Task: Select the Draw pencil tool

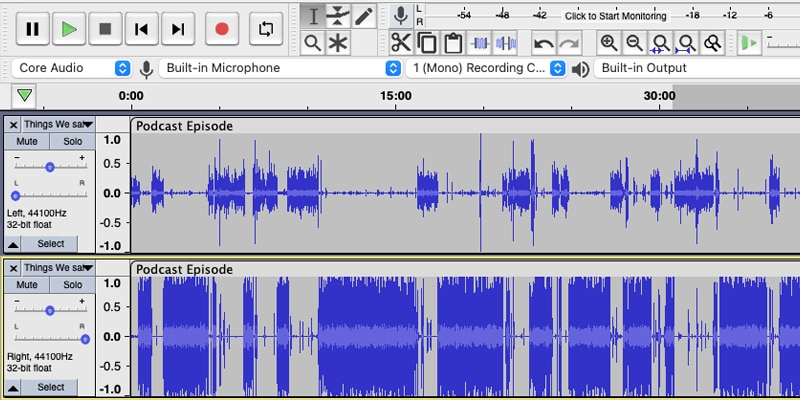Action: click(363, 16)
